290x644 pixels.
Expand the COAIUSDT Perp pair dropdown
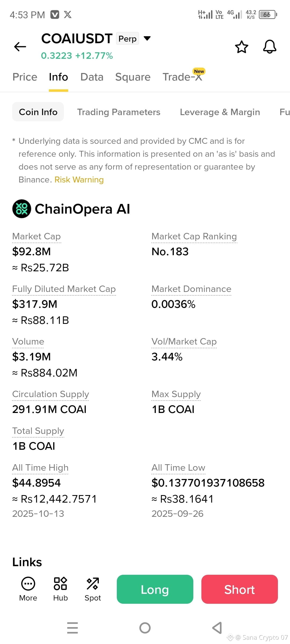147,38
